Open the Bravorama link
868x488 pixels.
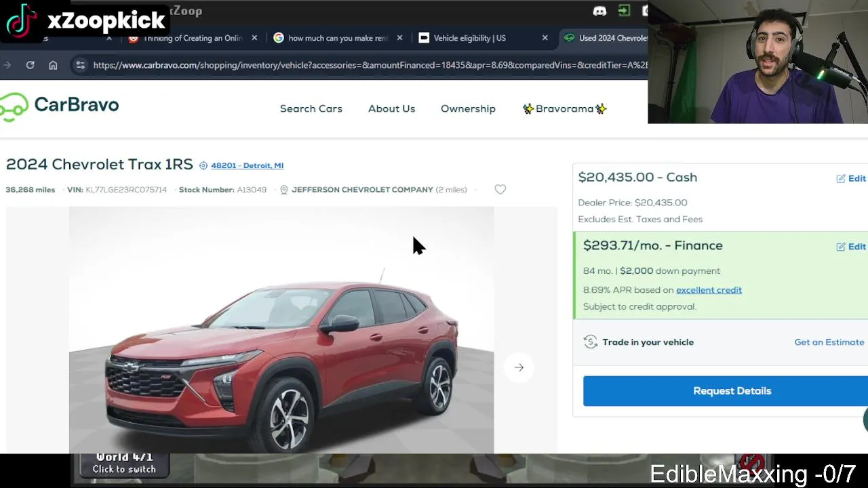point(564,108)
